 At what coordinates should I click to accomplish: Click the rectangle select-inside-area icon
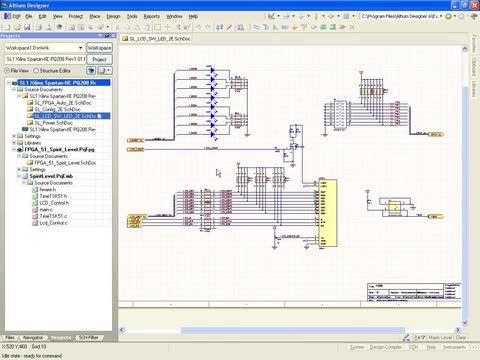158,27
